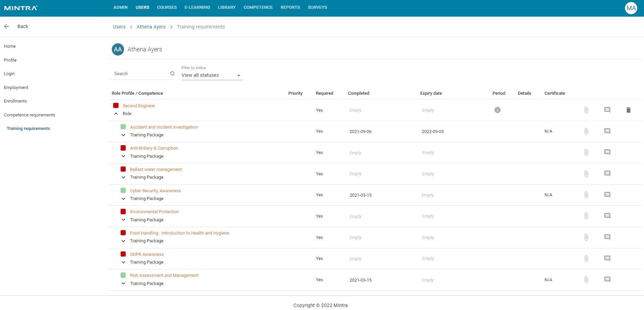Open the REPORTS section
Viewport: 644px width, 310px height.
coord(290,7)
